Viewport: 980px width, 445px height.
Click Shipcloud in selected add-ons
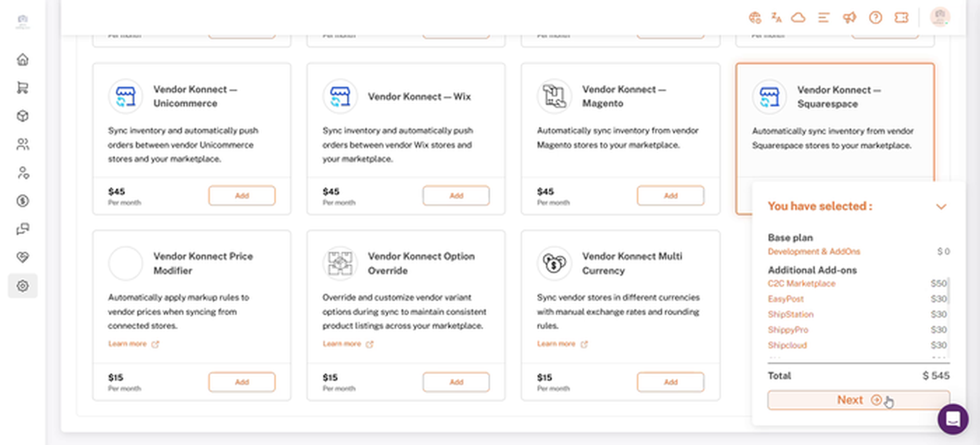point(787,345)
